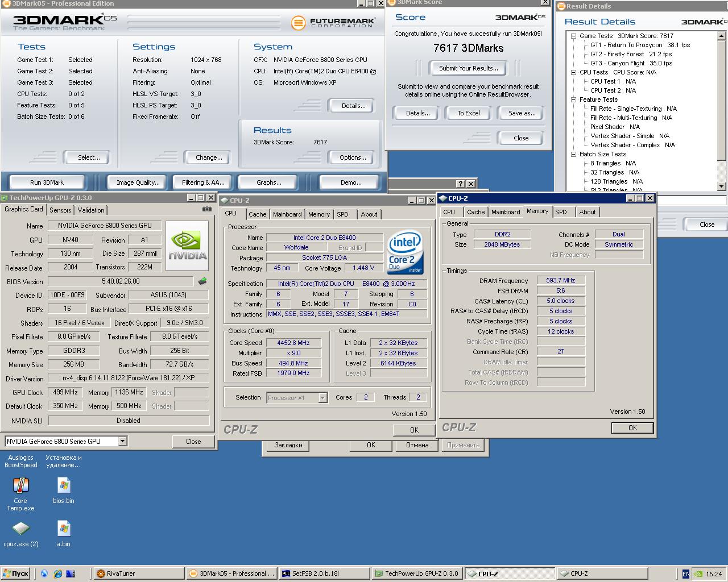The height and width of the screenshot is (582, 728).
Task: Click the DRAM Frequency 593.7 MHz value
Action: click(561, 280)
